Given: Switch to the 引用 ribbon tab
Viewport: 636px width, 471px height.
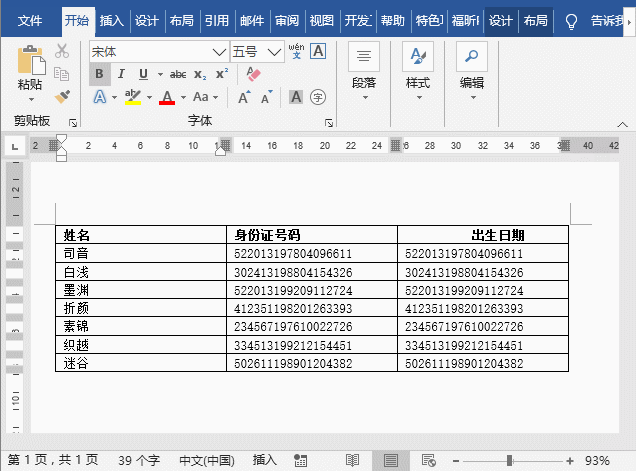Looking at the screenshot, I should click(x=217, y=21).
